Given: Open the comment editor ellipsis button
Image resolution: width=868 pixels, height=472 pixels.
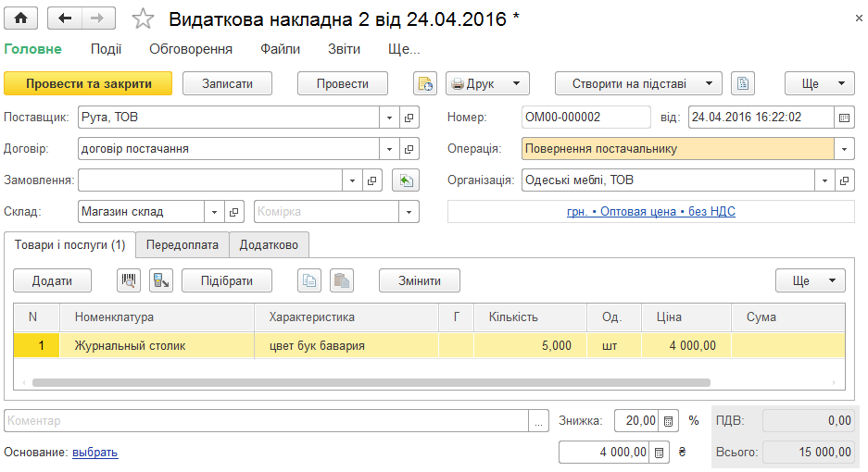Looking at the screenshot, I should (538, 421).
